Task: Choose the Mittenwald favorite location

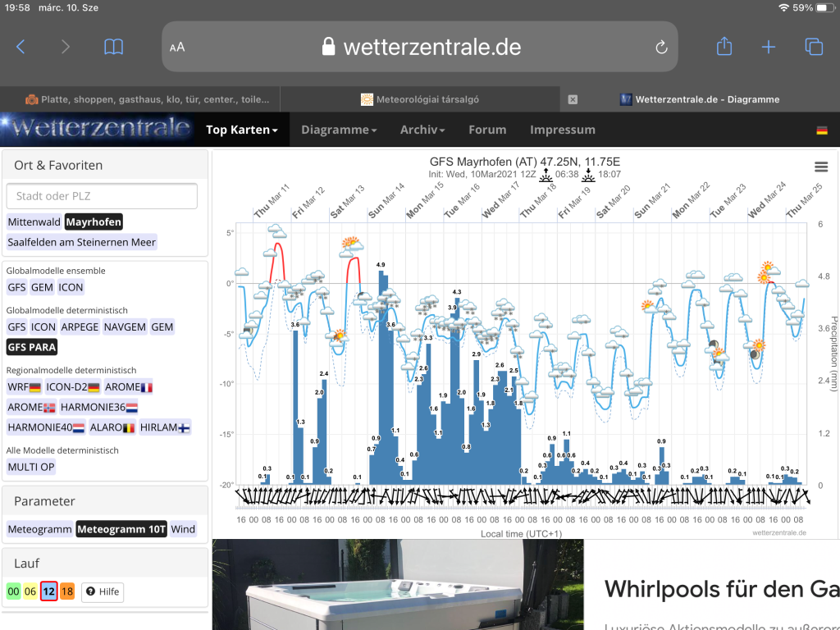Action: (34, 221)
